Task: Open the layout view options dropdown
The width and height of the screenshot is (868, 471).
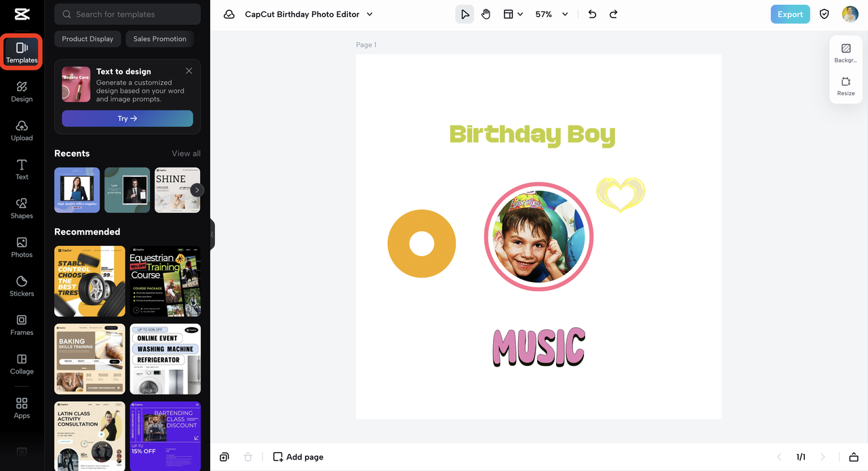Action: (513, 14)
